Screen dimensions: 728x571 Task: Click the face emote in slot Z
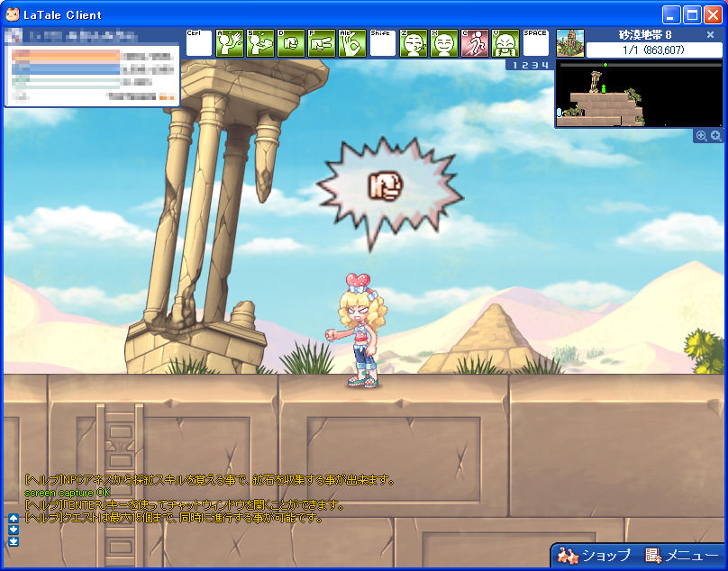tap(414, 43)
